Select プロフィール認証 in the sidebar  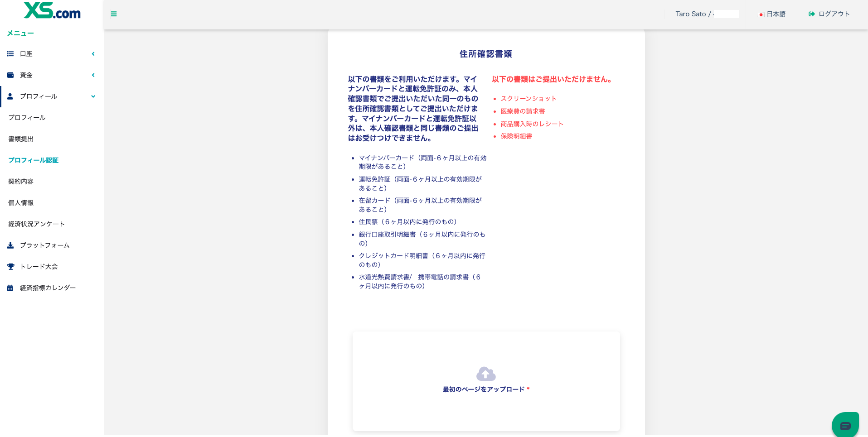(x=34, y=160)
